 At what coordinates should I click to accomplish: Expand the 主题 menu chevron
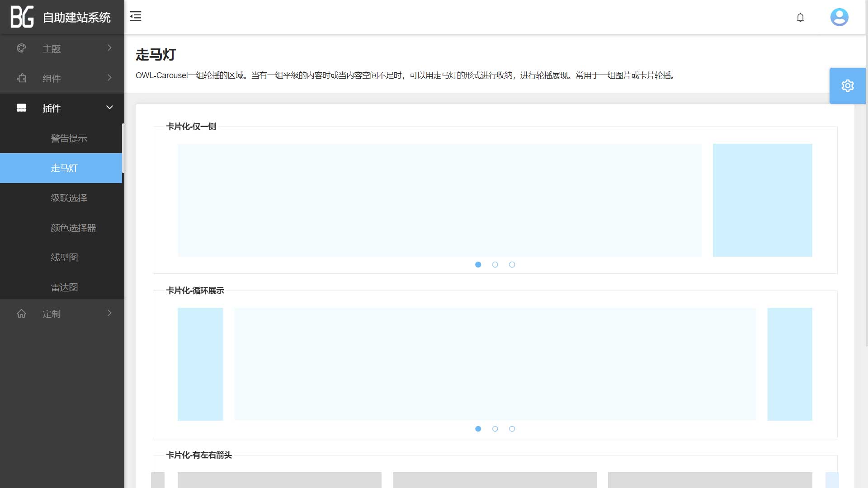pos(109,48)
